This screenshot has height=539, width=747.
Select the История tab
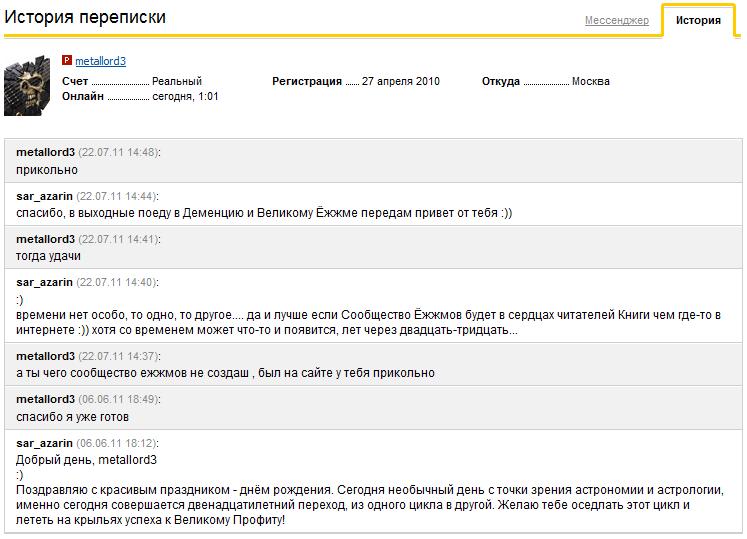point(698,20)
